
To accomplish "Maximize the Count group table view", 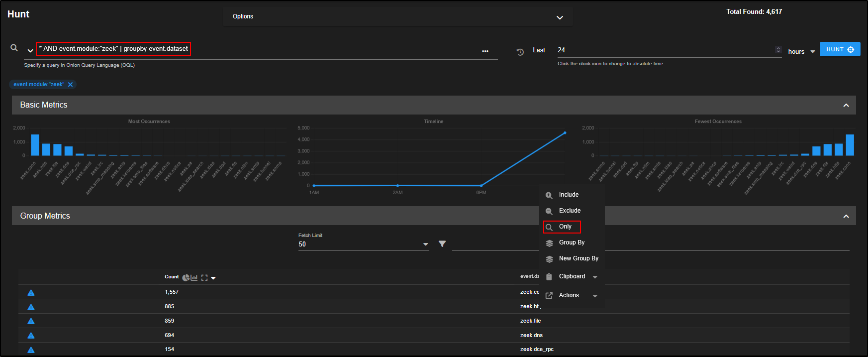I will (204, 278).
